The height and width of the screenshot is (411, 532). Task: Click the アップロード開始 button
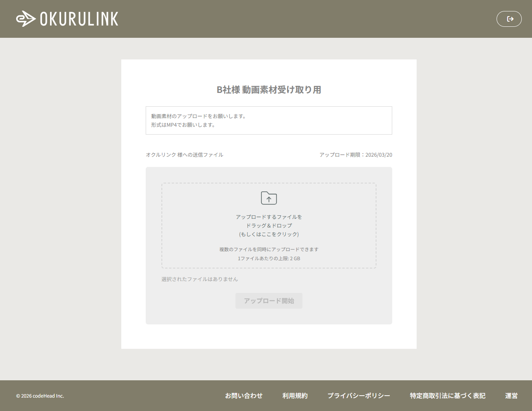point(269,300)
